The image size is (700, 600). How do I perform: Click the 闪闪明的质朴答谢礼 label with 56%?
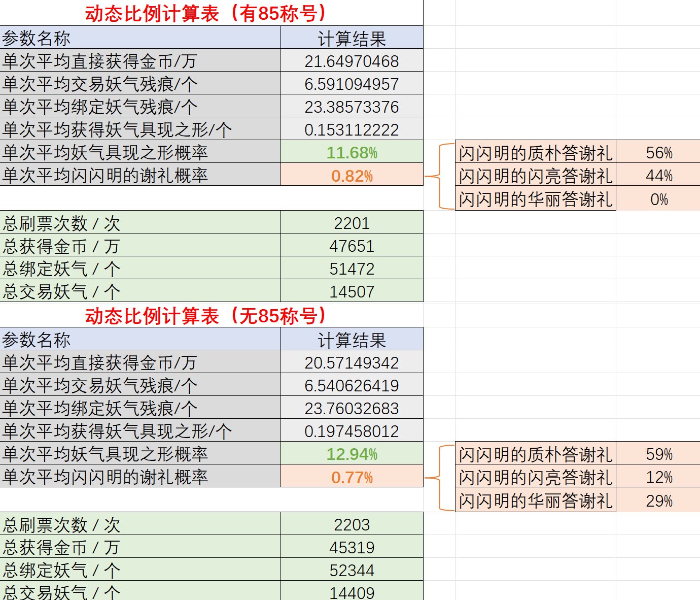click(535, 152)
